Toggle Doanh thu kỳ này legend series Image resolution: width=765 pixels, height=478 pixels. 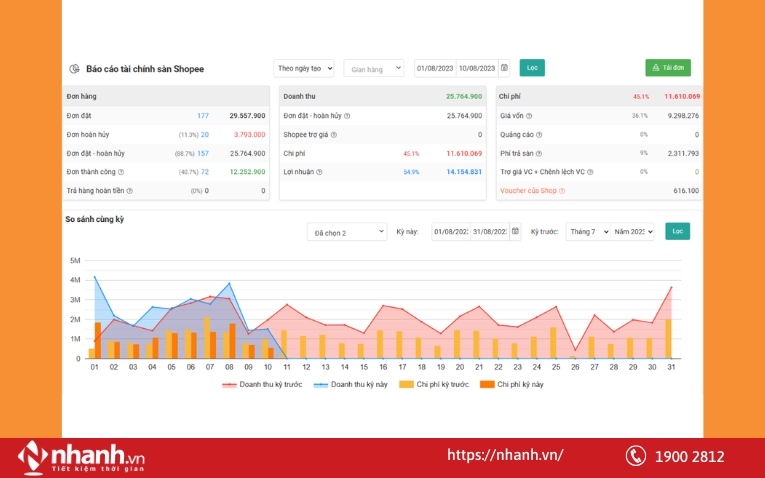[350, 384]
